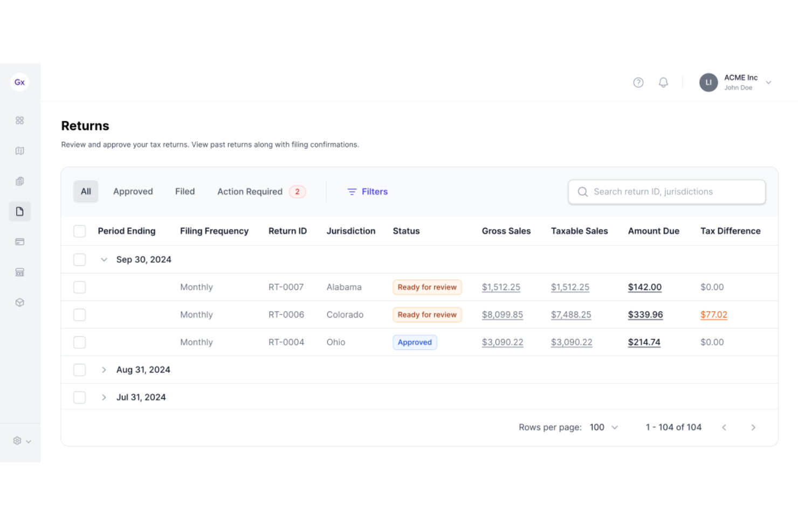Screen dimensions: 798x532
Task: Open the $77.02 tax difference link
Action: [713, 314]
